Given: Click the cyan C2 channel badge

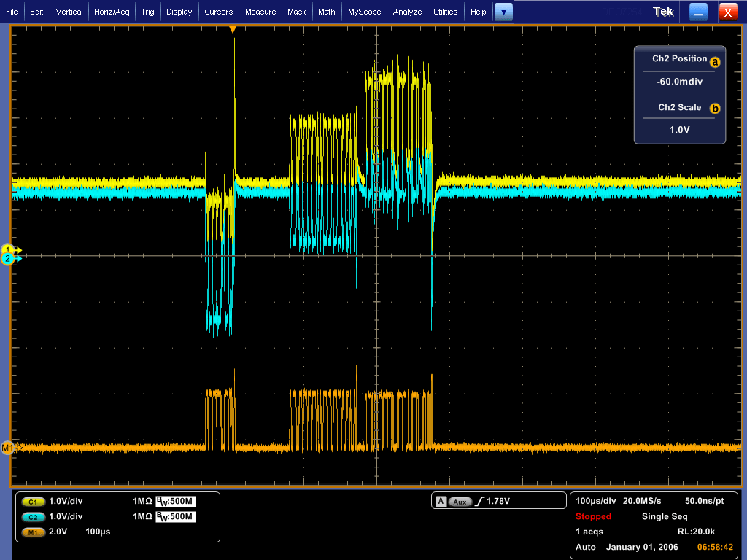Looking at the screenshot, I should [x=33, y=517].
